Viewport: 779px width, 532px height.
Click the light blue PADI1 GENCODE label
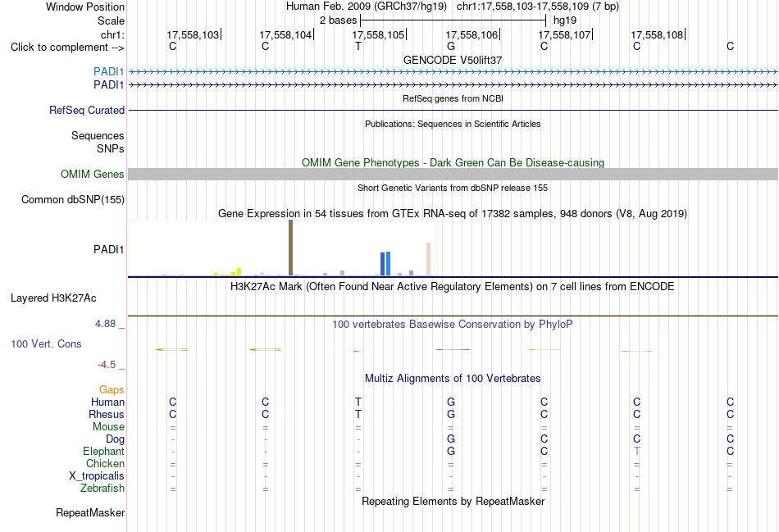point(109,72)
